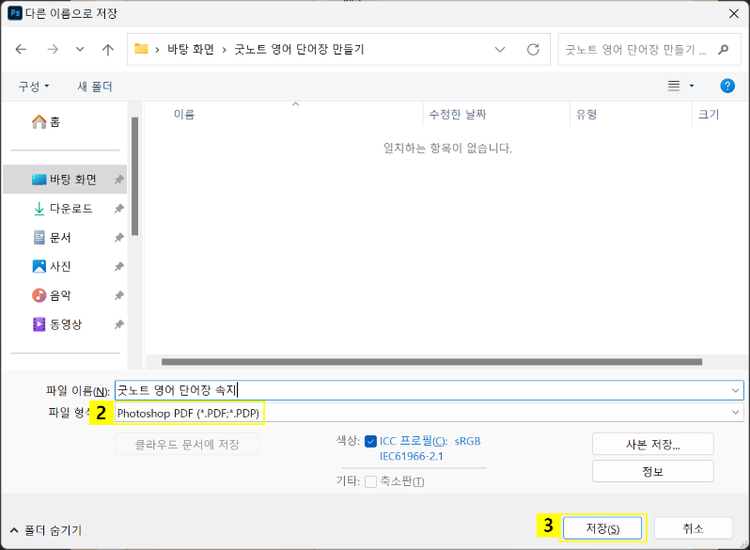Image resolution: width=750 pixels, height=550 pixels.
Task: Go to 홈 in the sidebar
Action: (x=46, y=122)
